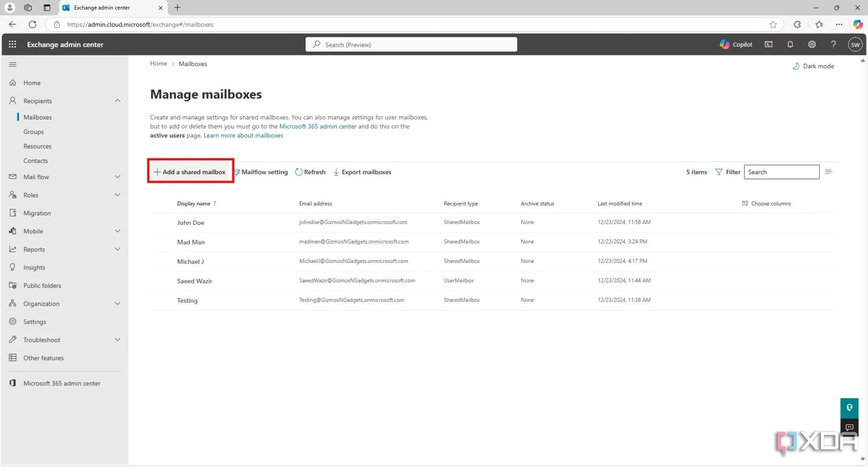Open the notifications bell
Screen dimensions: 868x467
tap(790, 45)
